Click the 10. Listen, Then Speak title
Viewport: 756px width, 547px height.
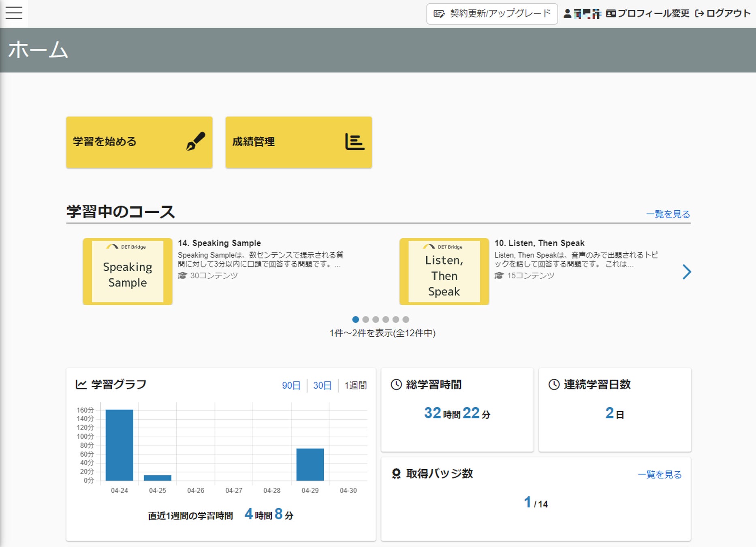[x=539, y=243]
